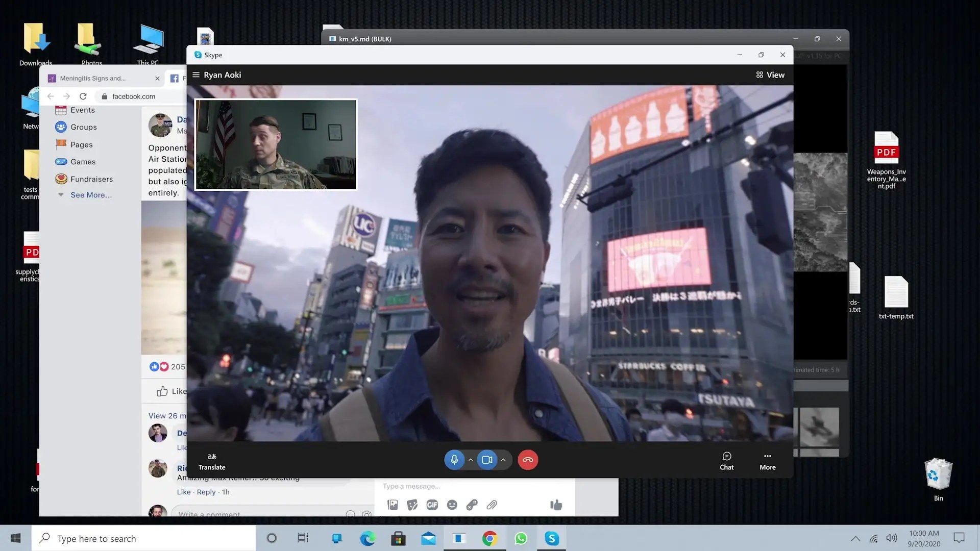Viewport: 980px width, 551px height.
Task: Open the More options menu
Action: 767,460
